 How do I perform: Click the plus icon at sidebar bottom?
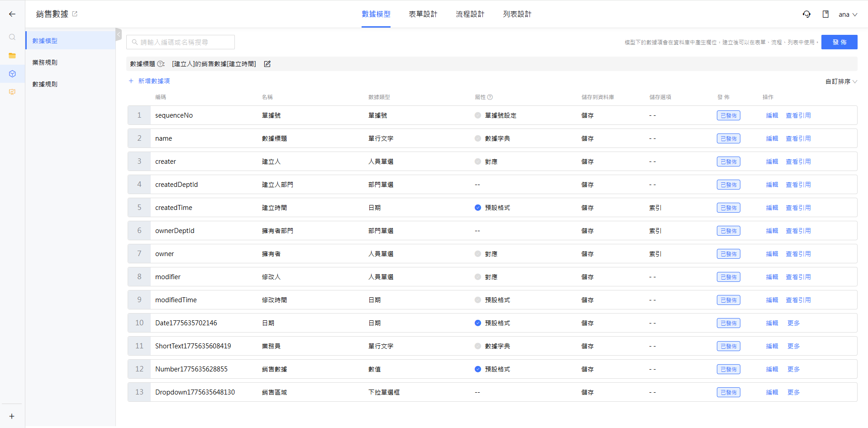[x=12, y=416]
